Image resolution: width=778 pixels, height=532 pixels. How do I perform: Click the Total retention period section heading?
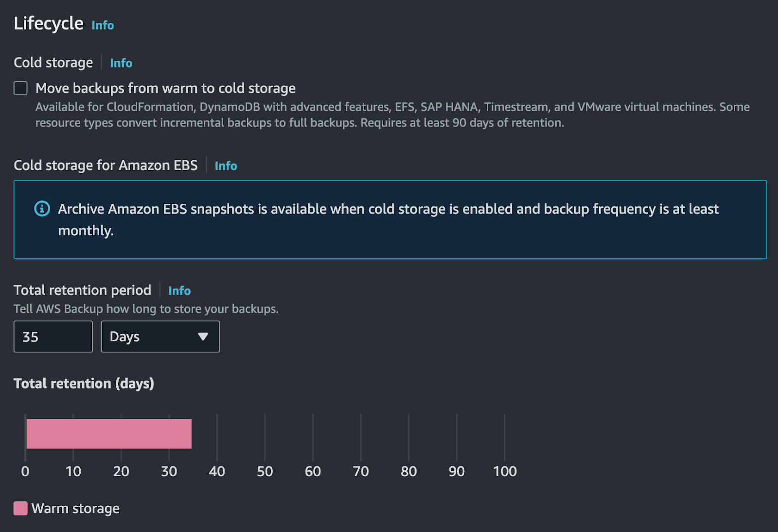point(82,290)
